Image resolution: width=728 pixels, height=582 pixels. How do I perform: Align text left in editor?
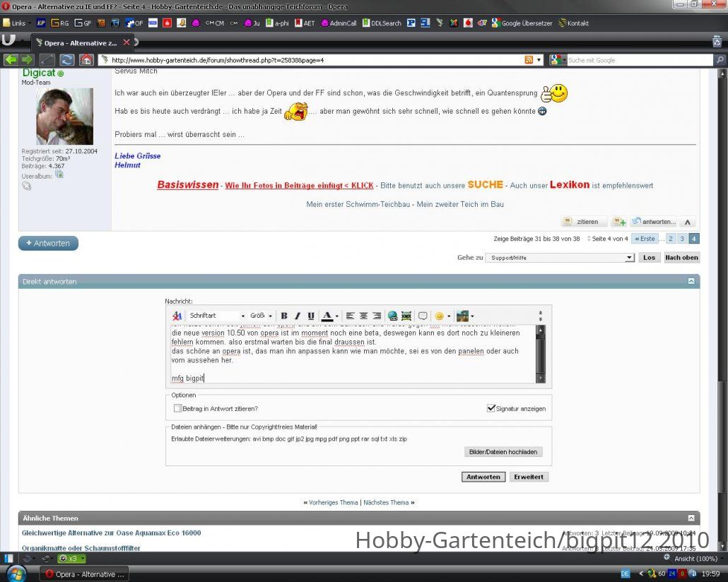coord(350,316)
